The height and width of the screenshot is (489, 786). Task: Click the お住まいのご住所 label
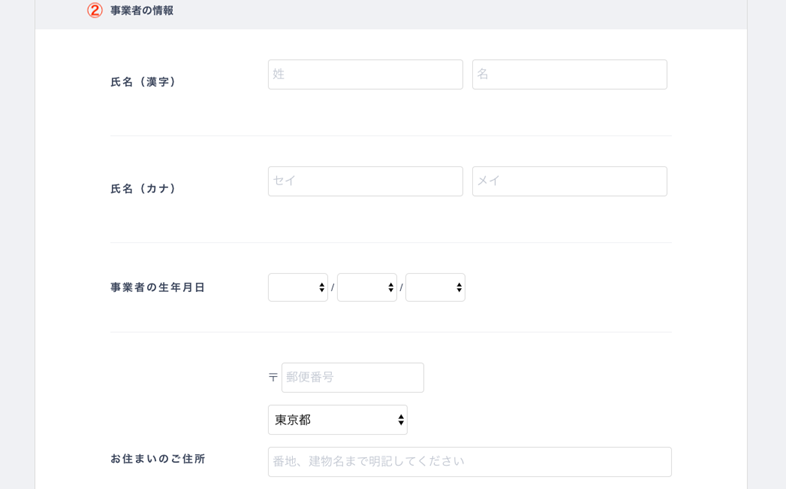tap(158, 459)
